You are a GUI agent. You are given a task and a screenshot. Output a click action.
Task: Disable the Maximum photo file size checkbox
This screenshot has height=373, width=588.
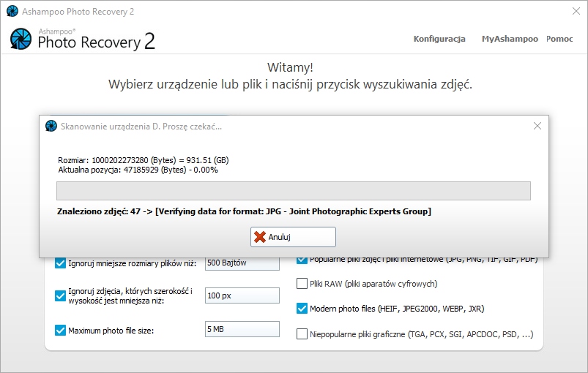pyautogui.click(x=61, y=330)
